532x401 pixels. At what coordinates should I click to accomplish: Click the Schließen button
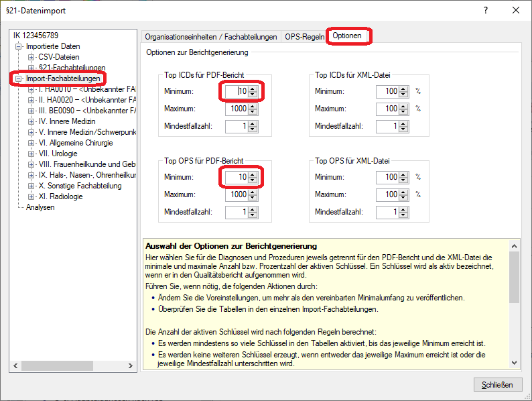click(497, 385)
